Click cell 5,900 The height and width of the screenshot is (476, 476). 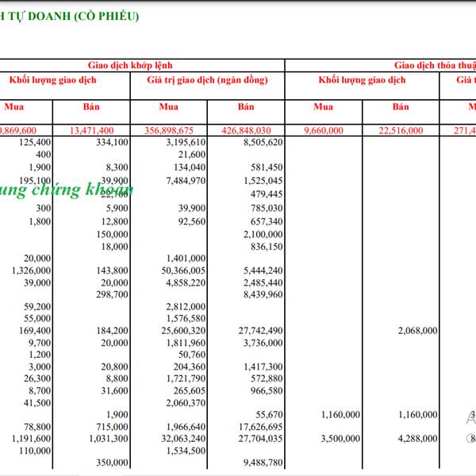117,208
